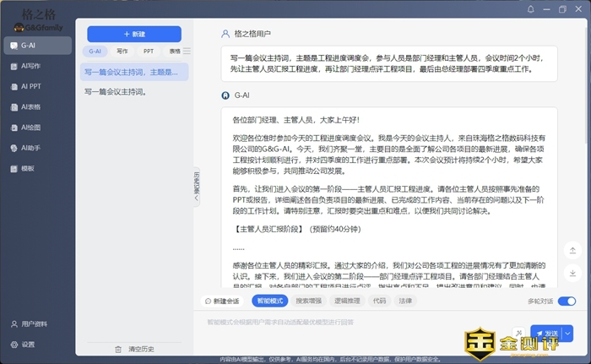591x364 pixels.
Task: Select the 逻辑推理 mode
Action: point(348,301)
